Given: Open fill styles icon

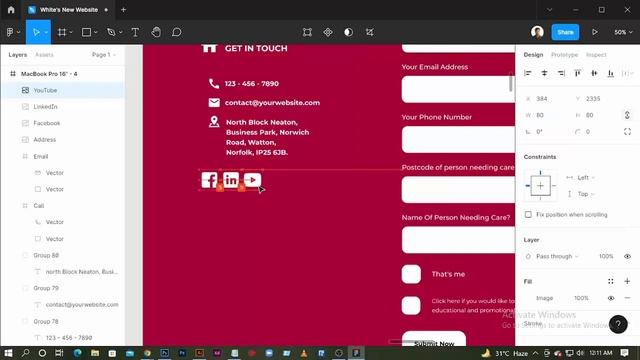Looking at the screenshot, I should 611,281.
